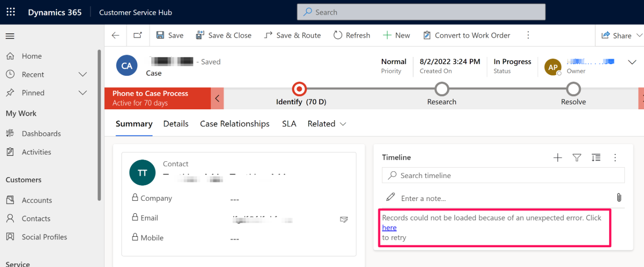Convert case to Work Order
Image resolution: width=644 pixels, height=267 pixels.
click(467, 35)
